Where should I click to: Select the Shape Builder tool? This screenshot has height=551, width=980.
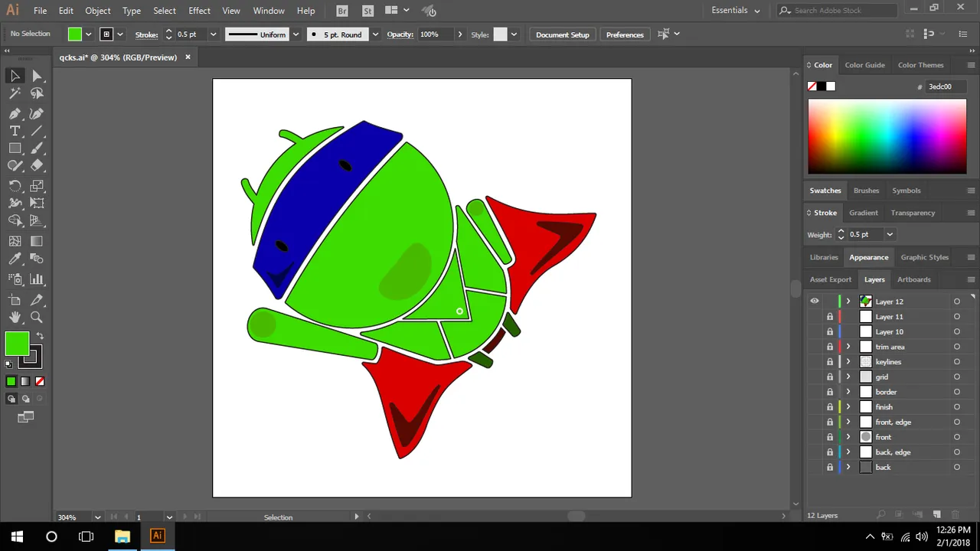click(x=15, y=221)
